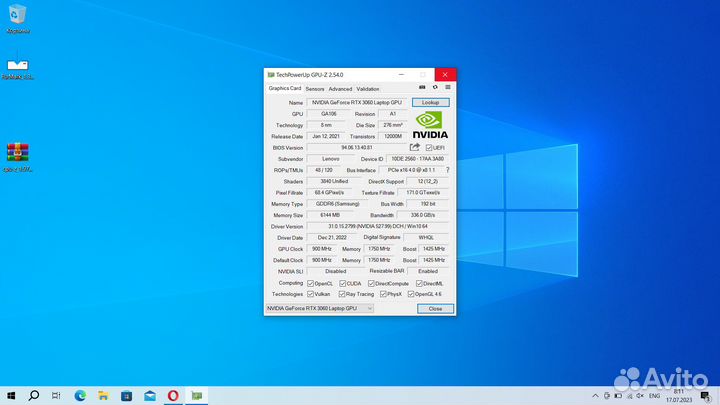
Task: Toggle the CUDA checkbox
Action: tap(345, 283)
